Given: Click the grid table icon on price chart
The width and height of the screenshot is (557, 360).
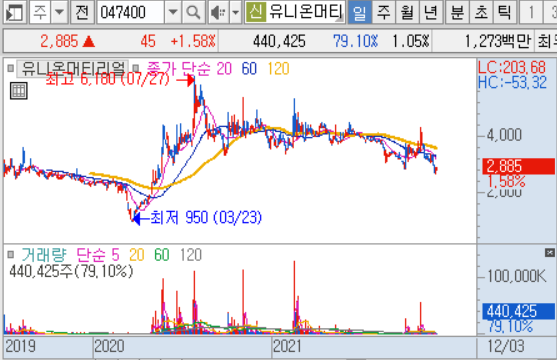Looking at the screenshot, I should (18, 91).
